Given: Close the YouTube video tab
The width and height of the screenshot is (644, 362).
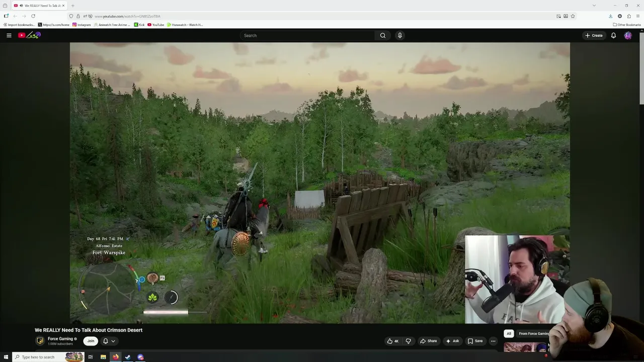Looking at the screenshot, I should point(64,6).
